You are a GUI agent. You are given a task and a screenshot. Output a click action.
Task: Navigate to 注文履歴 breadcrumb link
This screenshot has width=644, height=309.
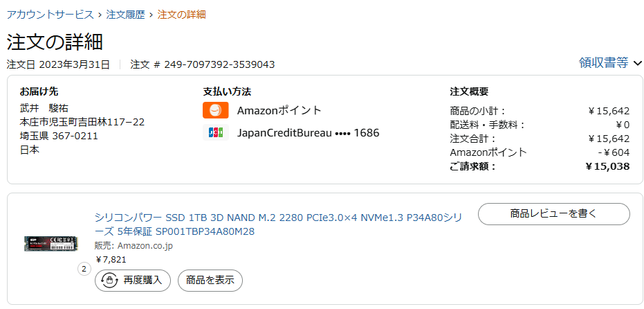pos(125,15)
